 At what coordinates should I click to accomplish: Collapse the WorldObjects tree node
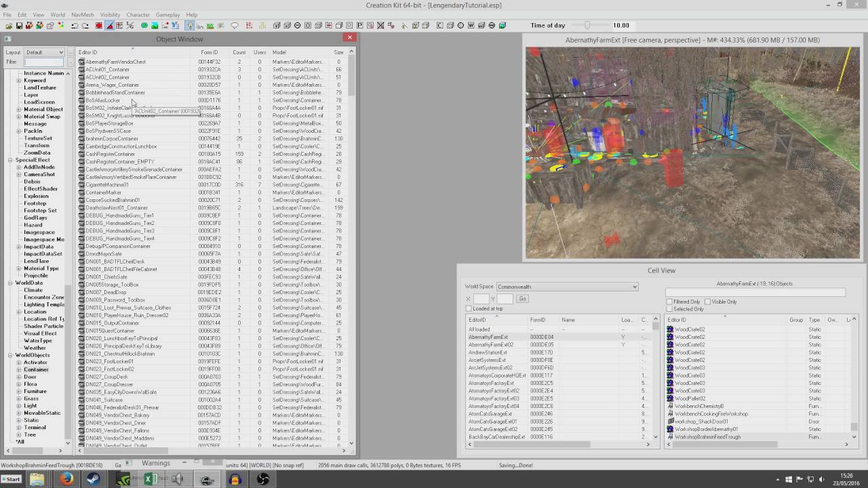11,355
